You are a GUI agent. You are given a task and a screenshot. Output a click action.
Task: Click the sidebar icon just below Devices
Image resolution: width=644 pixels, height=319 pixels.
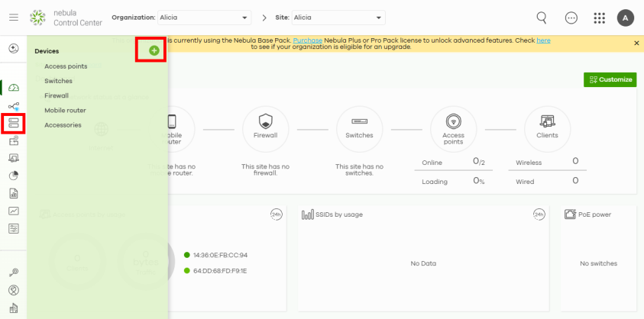14,140
